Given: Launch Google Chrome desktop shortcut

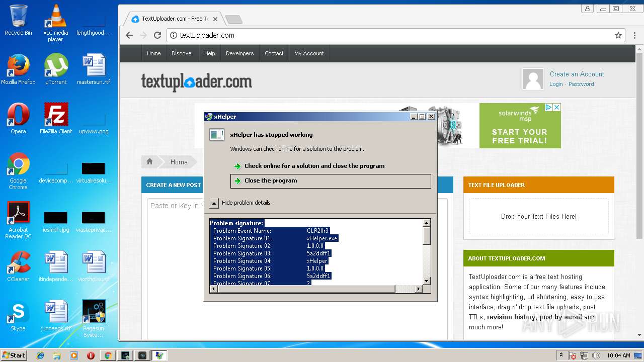Looking at the screenshot, I should [x=18, y=171].
